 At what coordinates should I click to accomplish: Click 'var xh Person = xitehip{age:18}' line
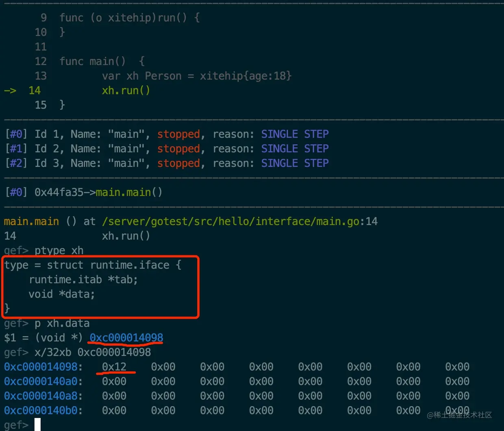click(x=197, y=76)
